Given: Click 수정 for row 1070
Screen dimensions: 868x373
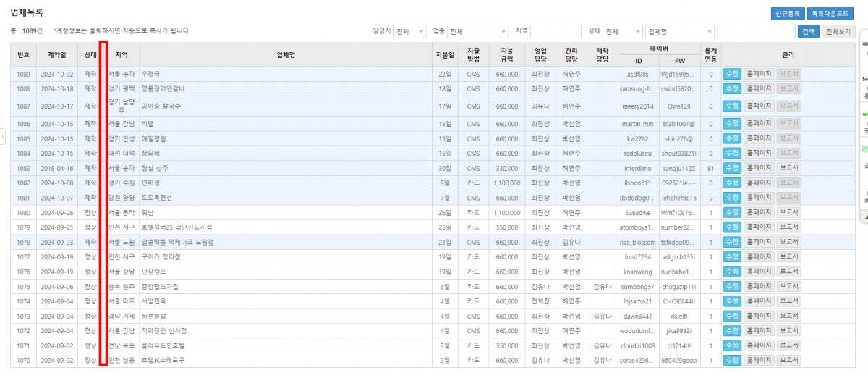Looking at the screenshot, I should [731, 360].
